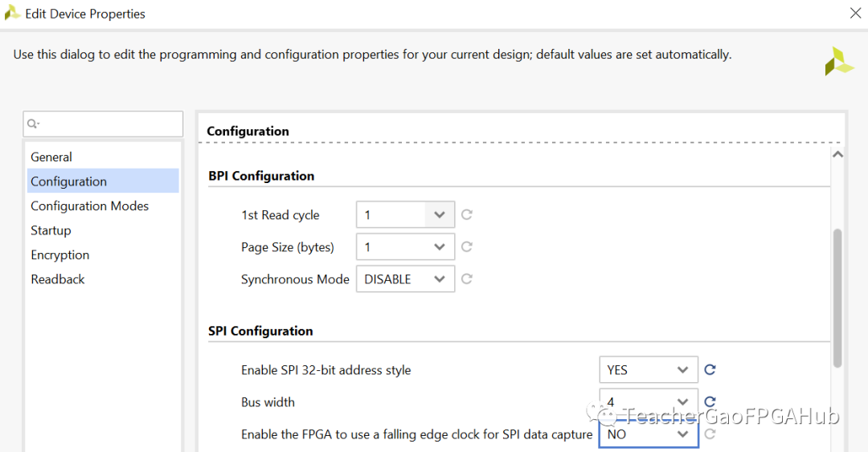Open the 1st Read cycle dropdown
The image size is (868, 452).
(x=439, y=215)
